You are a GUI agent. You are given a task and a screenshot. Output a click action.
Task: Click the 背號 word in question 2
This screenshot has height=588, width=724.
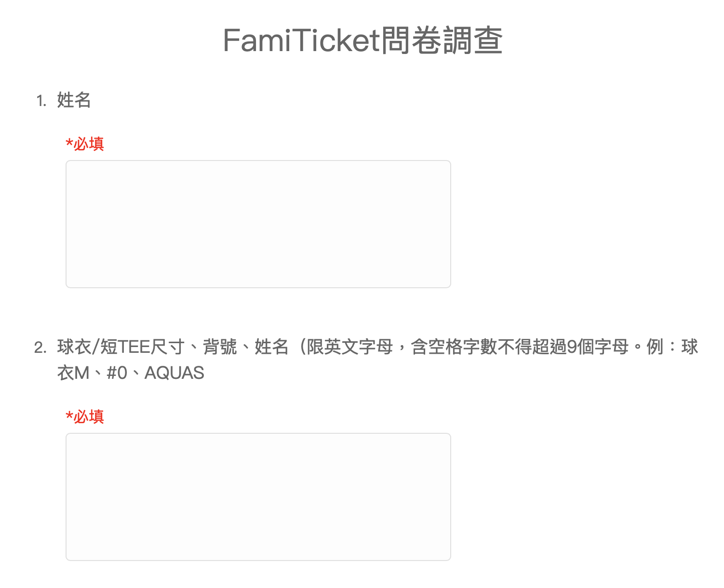pyautogui.click(x=220, y=347)
